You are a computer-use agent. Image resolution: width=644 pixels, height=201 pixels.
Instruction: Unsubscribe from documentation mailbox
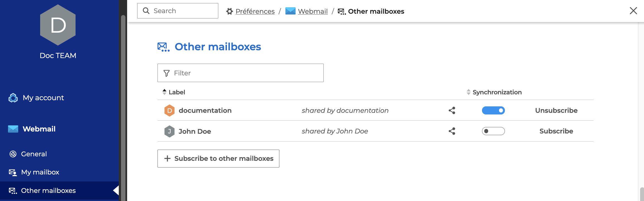point(556,111)
